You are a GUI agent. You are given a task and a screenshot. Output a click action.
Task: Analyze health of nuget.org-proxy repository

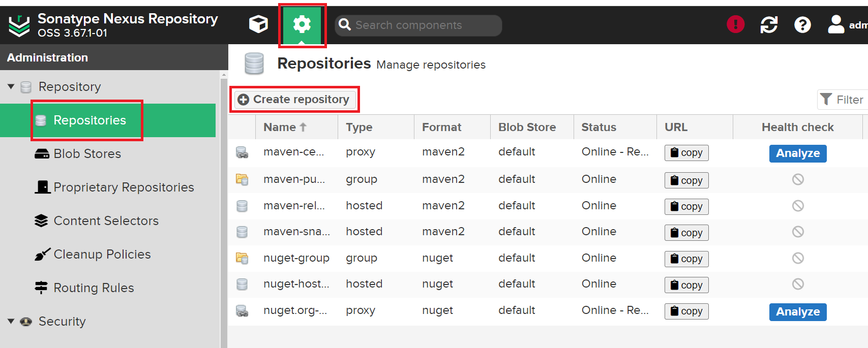coord(798,312)
